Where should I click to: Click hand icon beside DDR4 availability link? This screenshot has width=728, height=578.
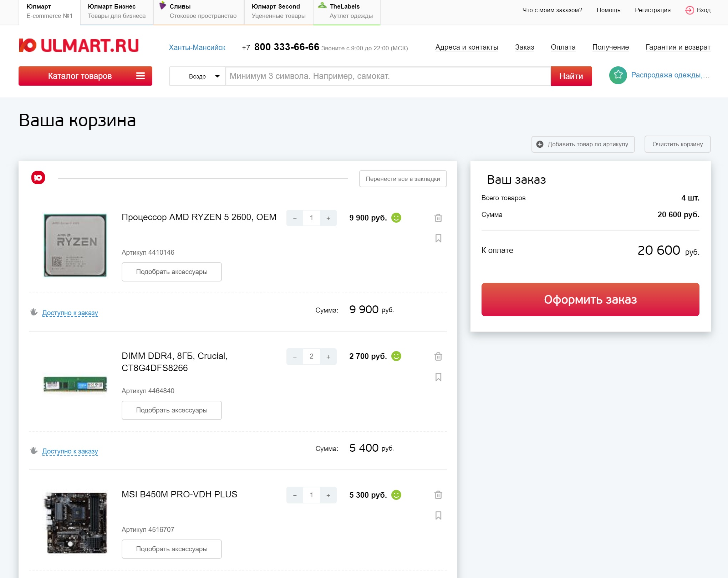[34, 451]
